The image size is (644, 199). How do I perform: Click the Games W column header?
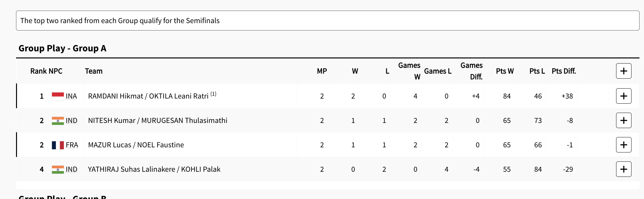tap(409, 71)
